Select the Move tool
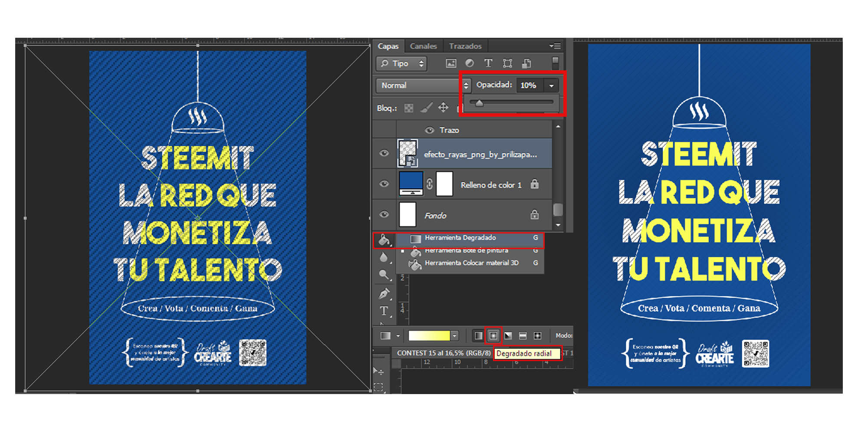The width and height of the screenshot is (868, 434). (378, 372)
